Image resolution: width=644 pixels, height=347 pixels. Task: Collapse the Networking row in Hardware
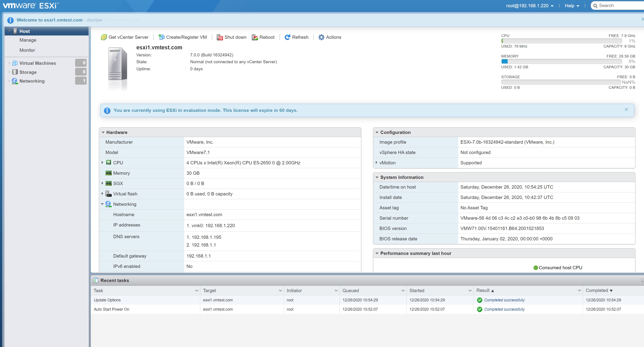click(x=102, y=204)
